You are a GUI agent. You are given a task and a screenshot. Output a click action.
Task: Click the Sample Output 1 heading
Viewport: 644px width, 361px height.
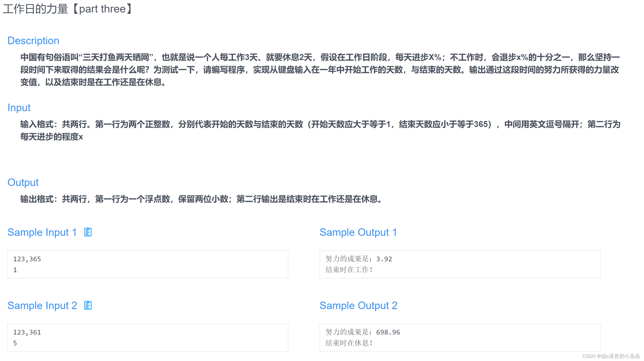pyautogui.click(x=358, y=232)
